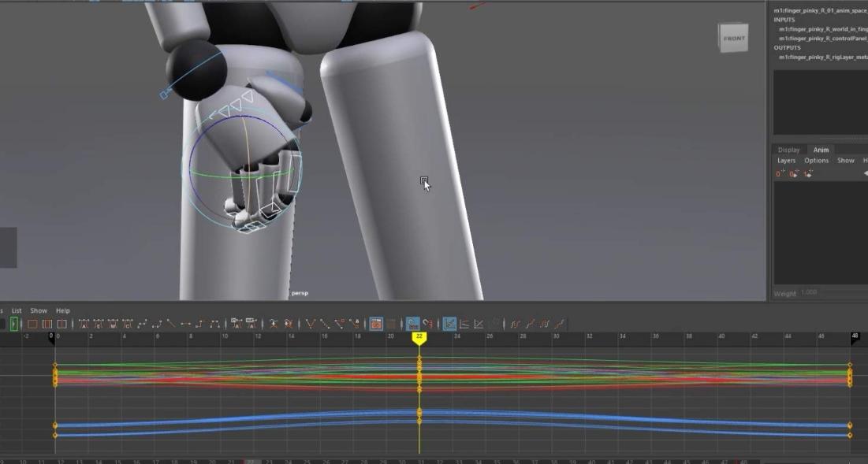The image size is (868, 464).
Task: Toggle stacked curve view button
Action: (x=464, y=324)
